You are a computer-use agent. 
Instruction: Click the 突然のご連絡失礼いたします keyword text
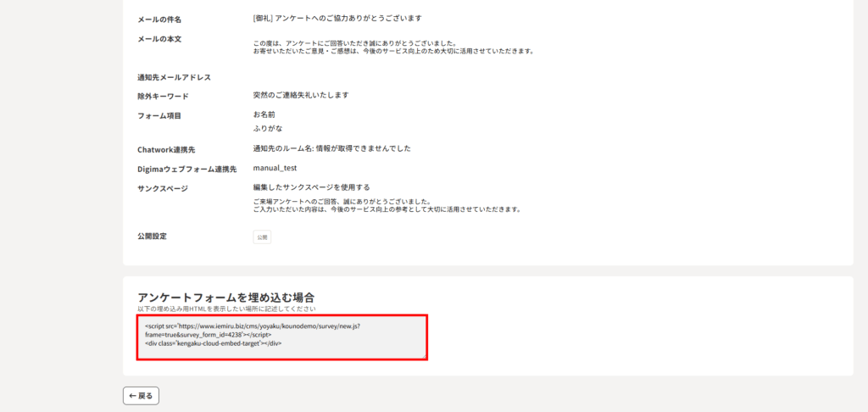pyautogui.click(x=301, y=95)
